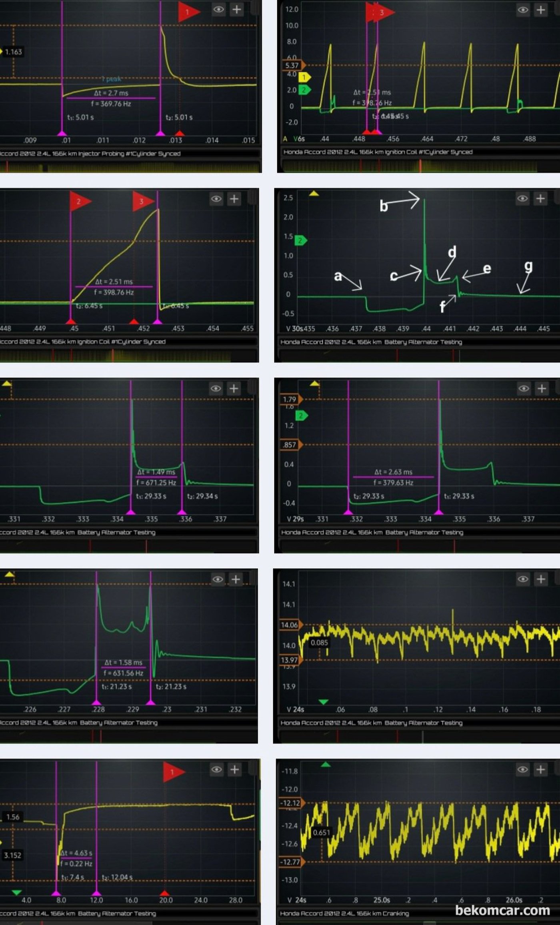Click the plus icon in the 14.06 V ripple panel
This screenshot has width=560, height=925.
(x=541, y=579)
